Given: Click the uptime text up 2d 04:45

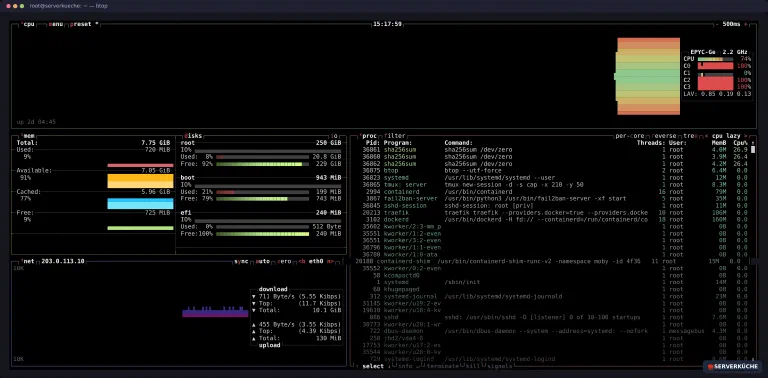Looking at the screenshot, I should [x=36, y=122].
